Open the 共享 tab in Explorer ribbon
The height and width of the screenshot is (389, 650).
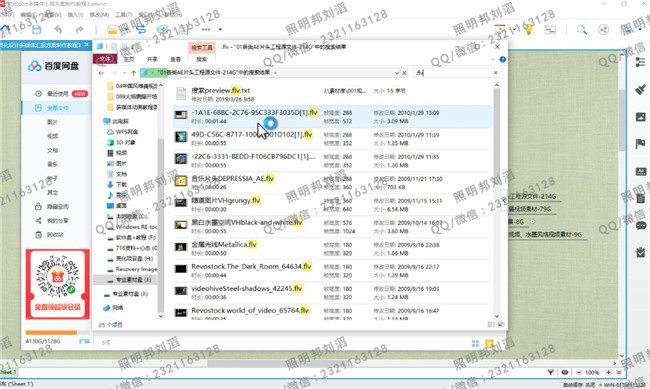coord(152,59)
